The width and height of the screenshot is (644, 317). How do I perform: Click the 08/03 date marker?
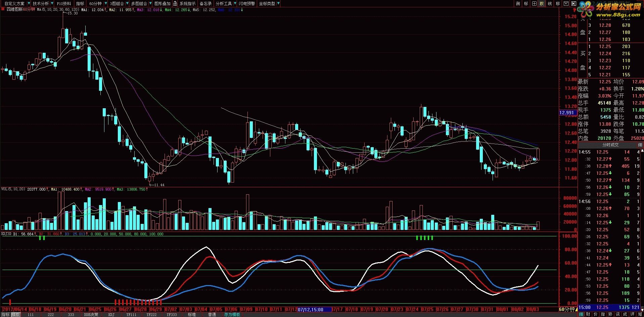click(x=533, y=310)
